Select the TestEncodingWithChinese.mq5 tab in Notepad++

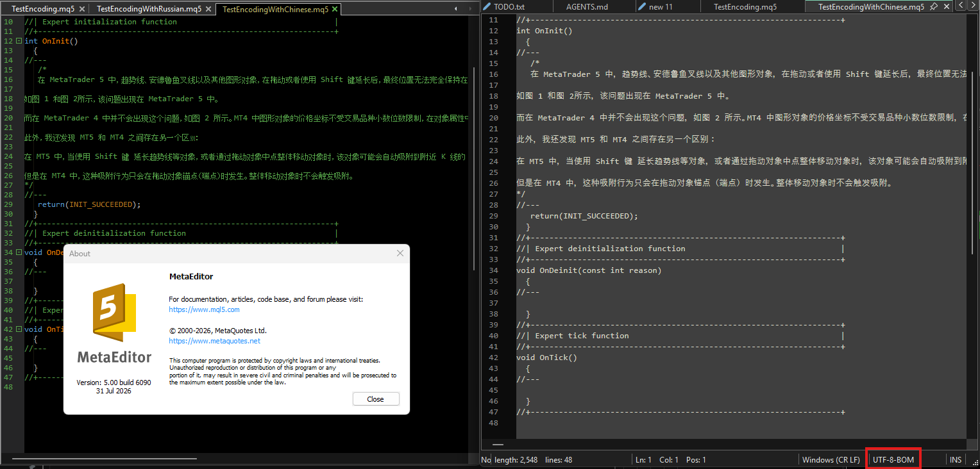point(871,6)
